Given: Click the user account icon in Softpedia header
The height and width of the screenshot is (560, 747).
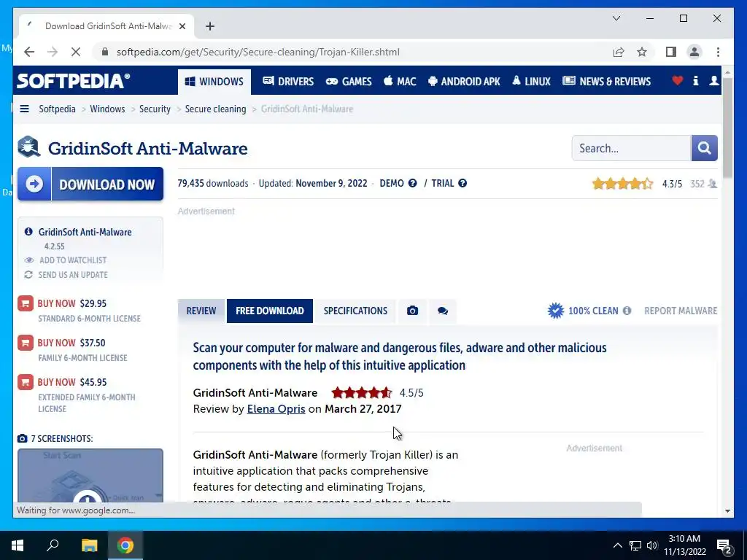Looking at the screenshot, I should click(713, 80).
